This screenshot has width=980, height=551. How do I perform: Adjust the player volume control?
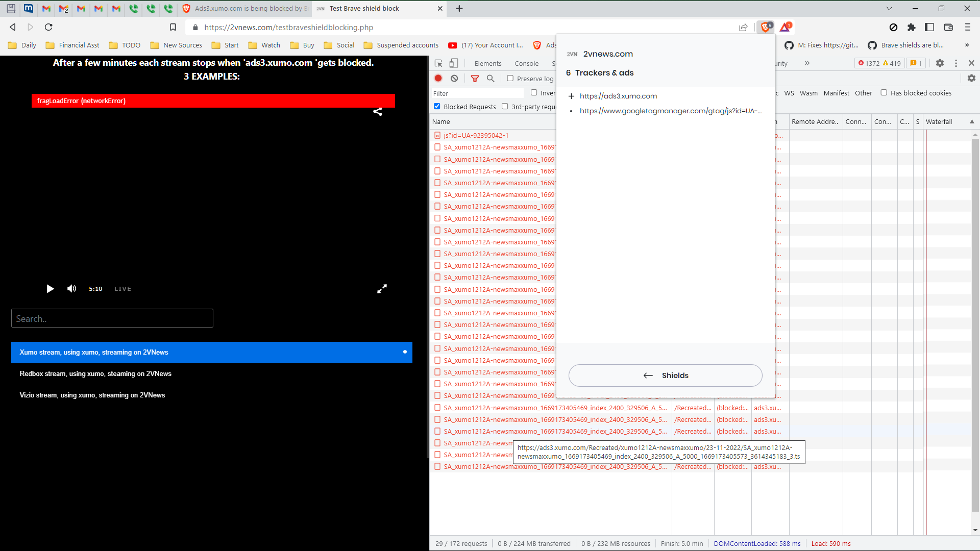point(71,289)
